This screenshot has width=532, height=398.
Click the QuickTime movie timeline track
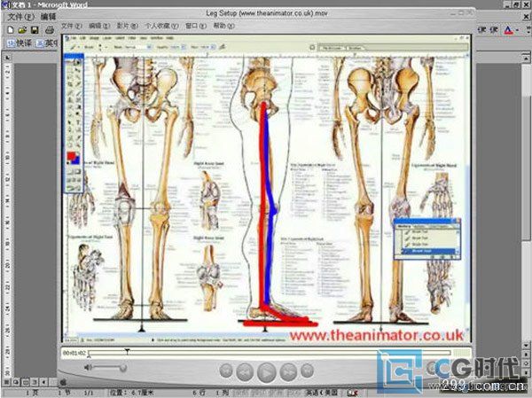point(270,353)
